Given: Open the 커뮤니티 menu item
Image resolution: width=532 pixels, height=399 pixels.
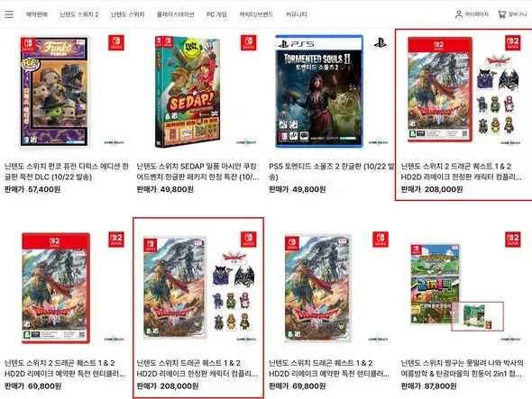Looking at the screenshot, I should click(296, 14).
